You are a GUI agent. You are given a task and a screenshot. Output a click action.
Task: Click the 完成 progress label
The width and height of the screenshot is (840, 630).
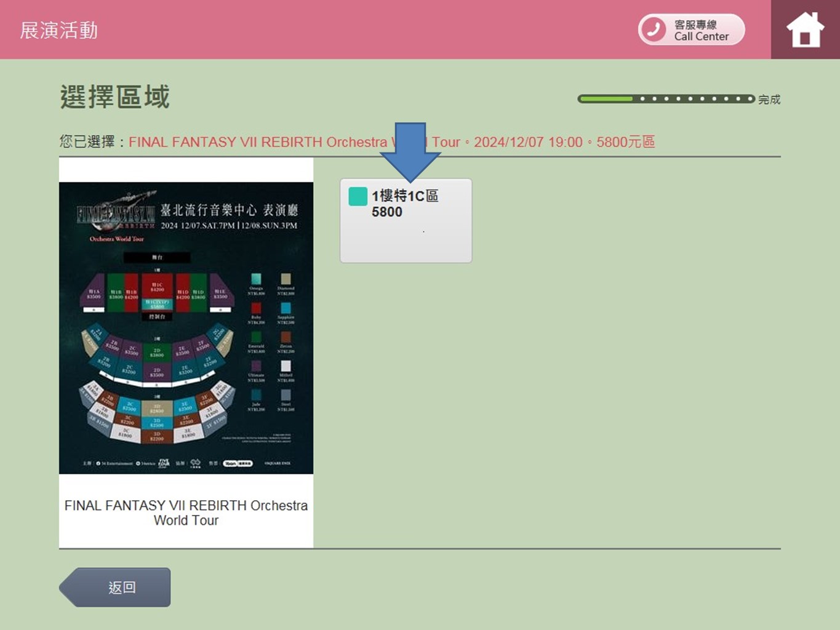click(769, 99)
